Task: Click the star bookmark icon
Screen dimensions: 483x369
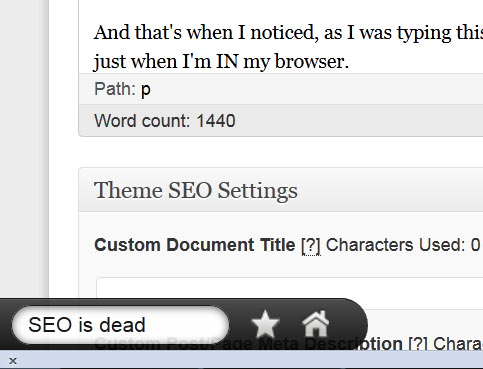Action: (265, 324)
